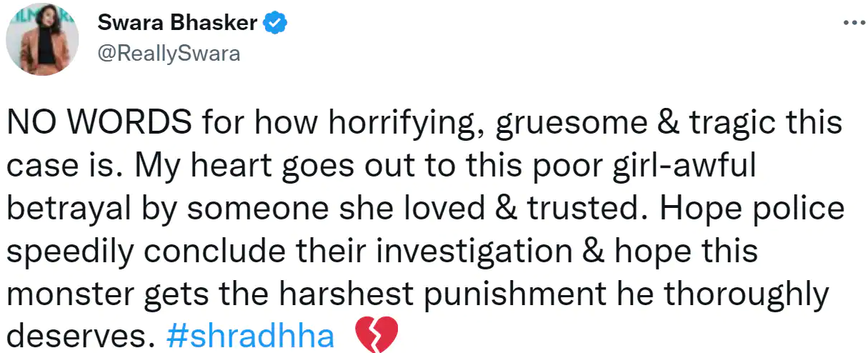The image size is (868, 353).
Task: Click the Swara Bhasker display name
Action: coord(176,24)
